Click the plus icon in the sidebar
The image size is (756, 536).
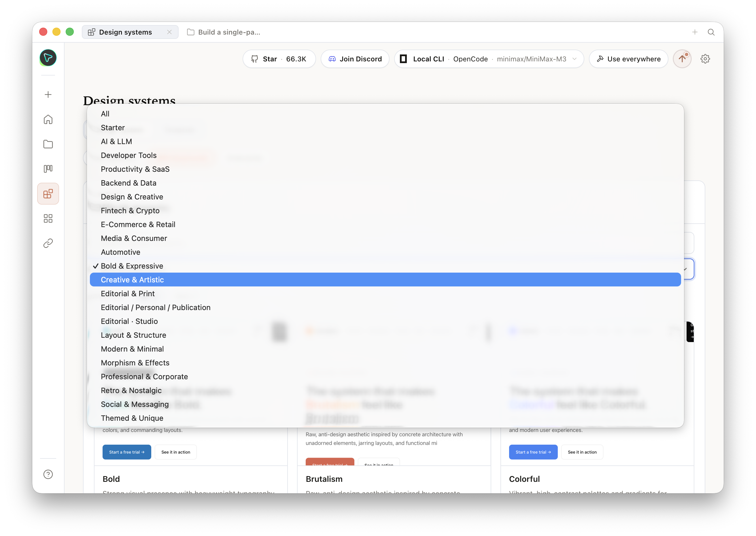tap(48, 95)
